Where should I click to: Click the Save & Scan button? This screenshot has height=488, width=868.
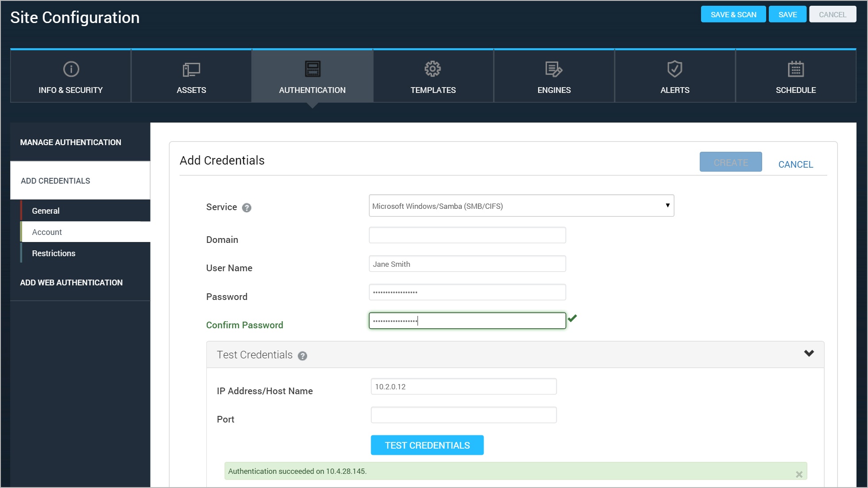click(x=733, y=15)
